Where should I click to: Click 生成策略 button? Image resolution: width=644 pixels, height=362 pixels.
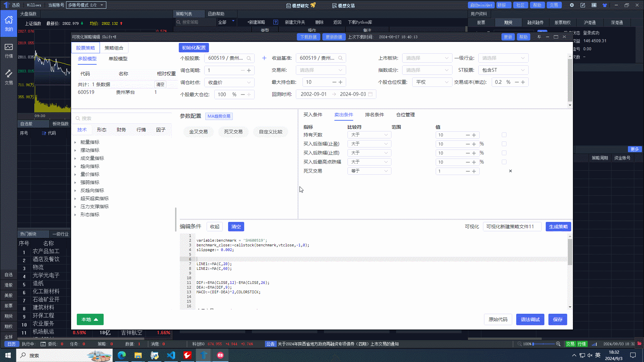click(x=558, y=227)
